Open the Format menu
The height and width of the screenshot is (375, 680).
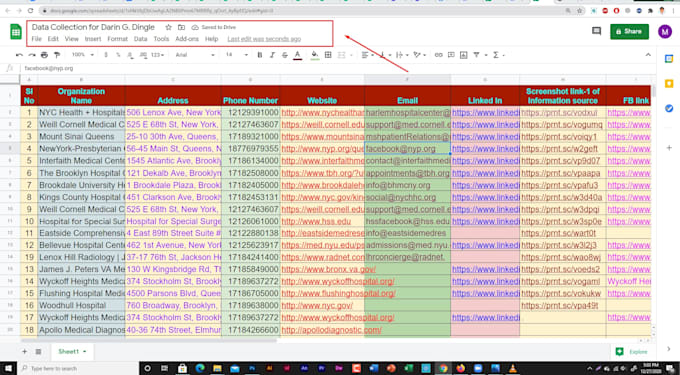point(118,39)
